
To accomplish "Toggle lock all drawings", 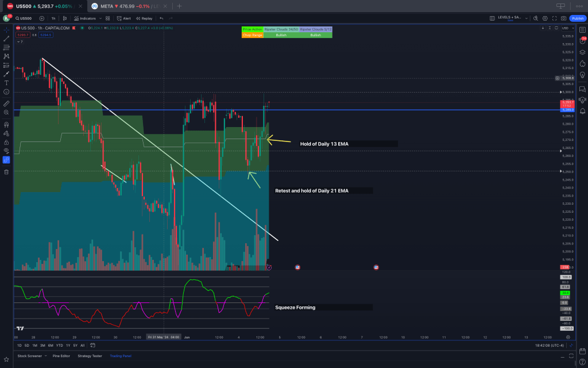I will (x=6, y=142).
